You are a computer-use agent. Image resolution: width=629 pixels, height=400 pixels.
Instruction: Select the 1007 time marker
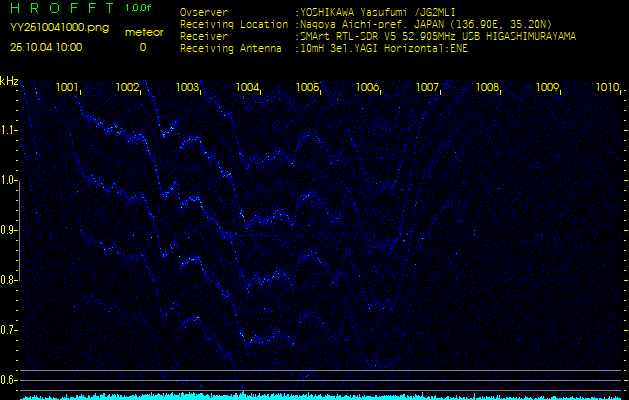(427, 88)
